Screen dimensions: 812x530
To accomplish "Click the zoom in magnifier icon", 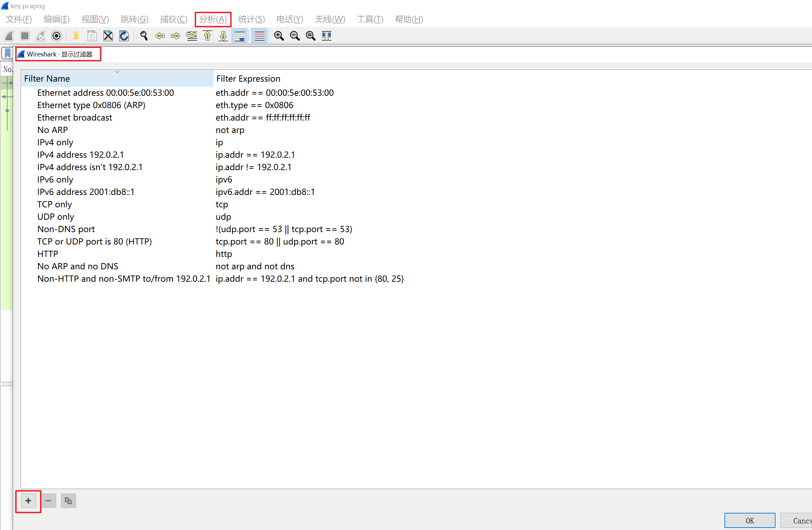I will click(x=279, y=36).
